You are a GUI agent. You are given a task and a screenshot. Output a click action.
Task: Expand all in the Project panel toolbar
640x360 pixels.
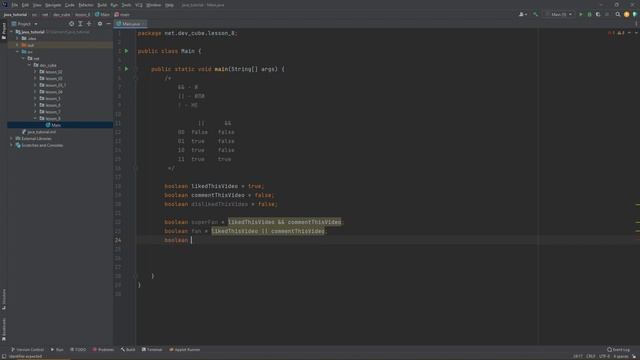80,24
